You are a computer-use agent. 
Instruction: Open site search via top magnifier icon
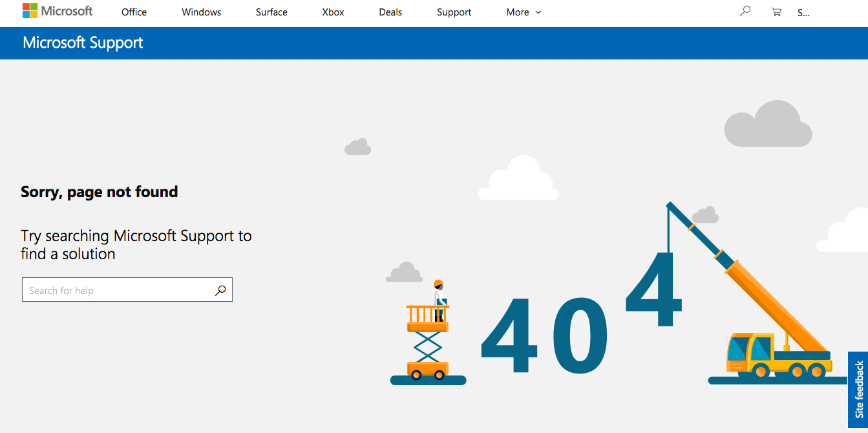pos(745,11)
